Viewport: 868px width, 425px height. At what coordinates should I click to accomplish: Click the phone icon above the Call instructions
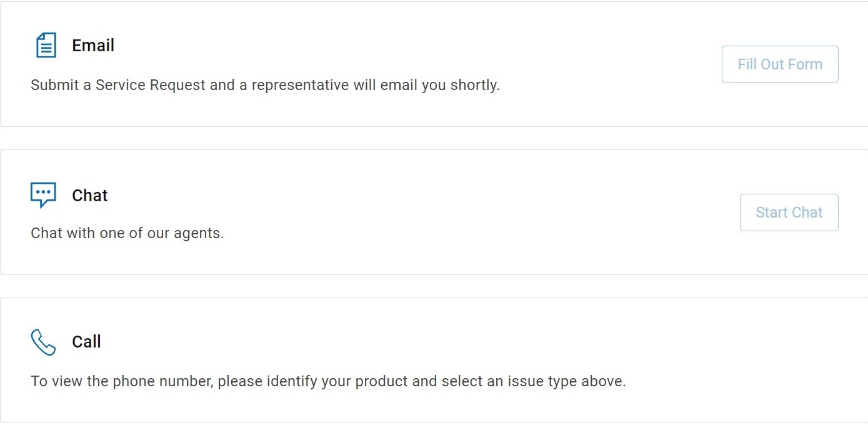(x=42, y=341)
